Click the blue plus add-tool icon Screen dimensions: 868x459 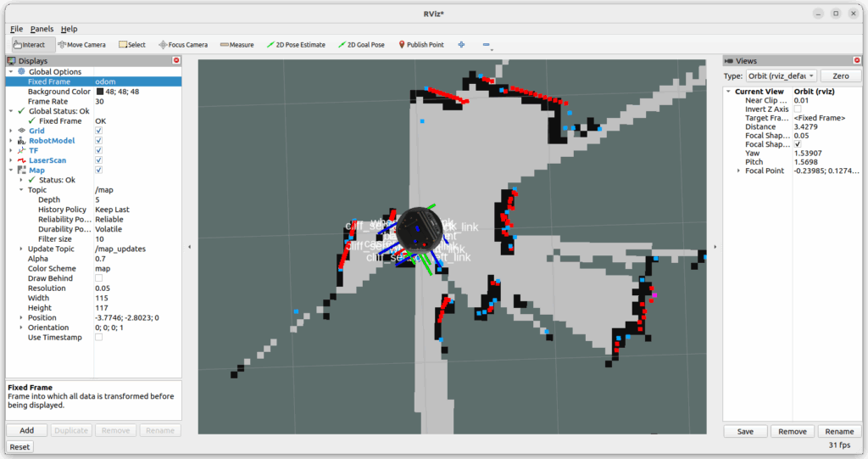pyautogui.click(x=461, y=45)
